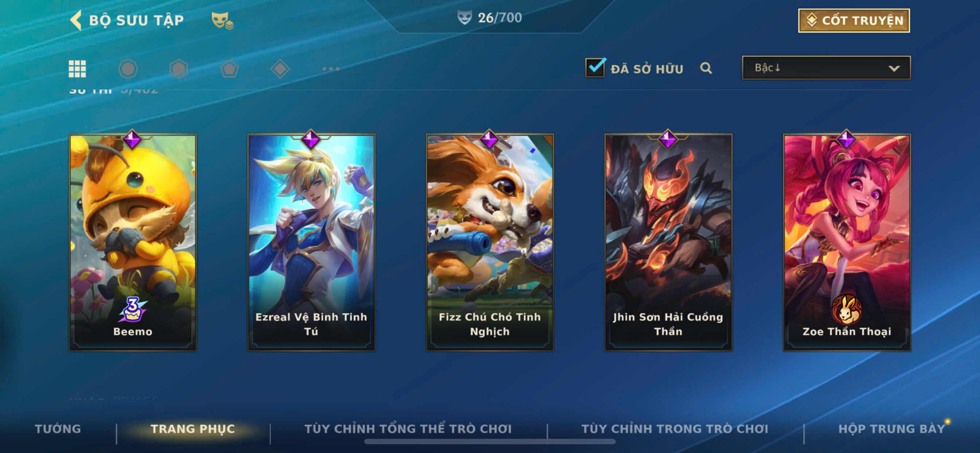Open the search magnifier icon
The width and height of the screenshot is (980, 453).
click(706, 68)
